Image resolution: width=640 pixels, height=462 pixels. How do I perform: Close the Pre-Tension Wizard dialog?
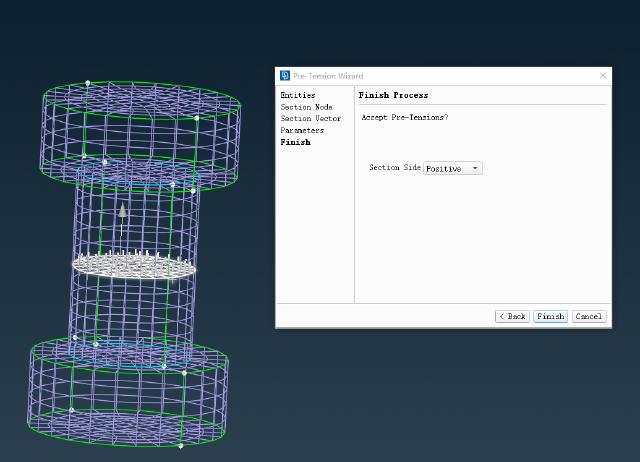pos(603,76)
